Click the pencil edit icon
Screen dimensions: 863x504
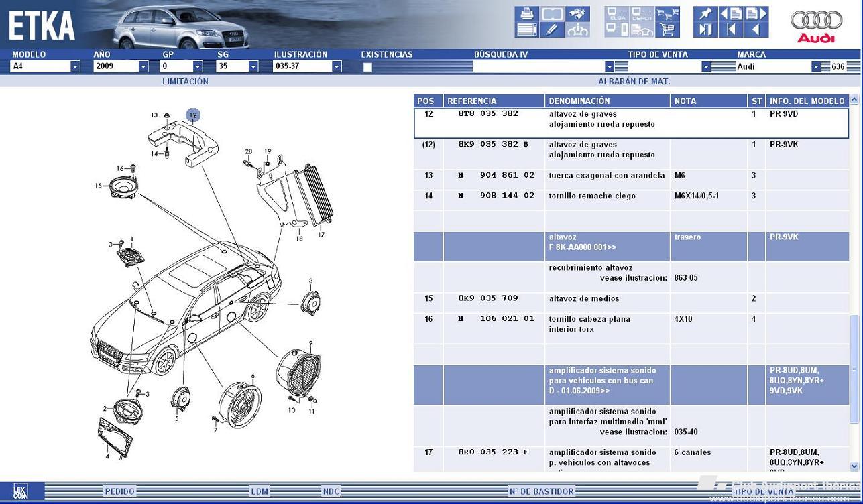552,29
